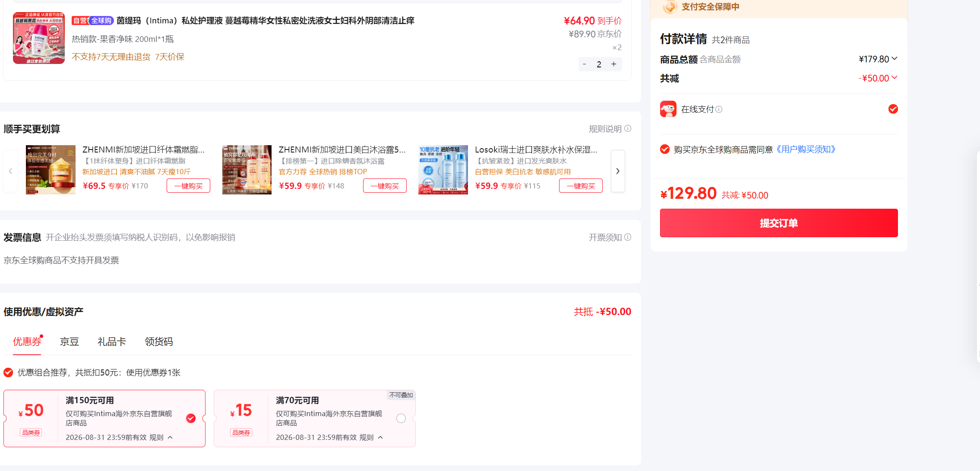The height and width of the screenshot is (471, 980).
Task: Click the Intima quantity field showing 2
Action: tap(599, 64)
